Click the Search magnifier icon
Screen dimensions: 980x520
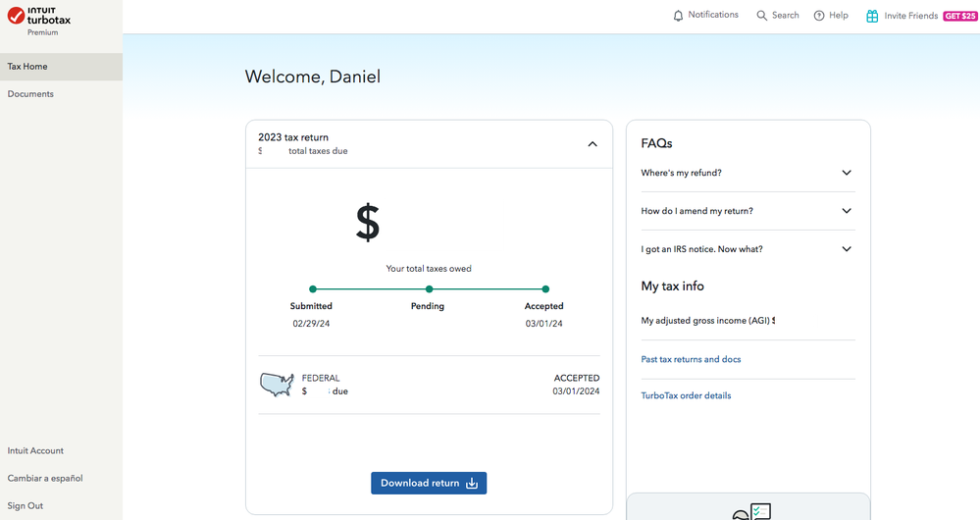coord(761,16)
